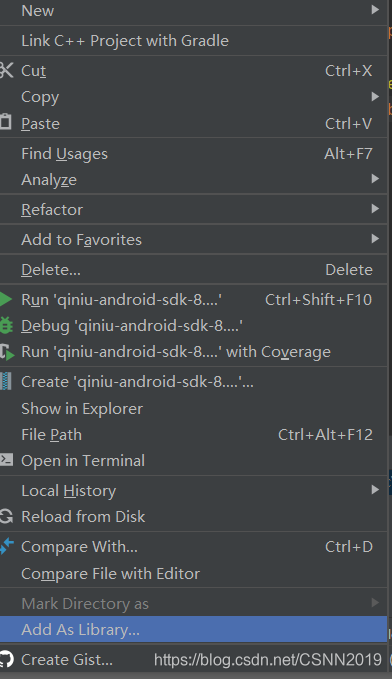392x679 pixels.
Task: Expand the Local History submenu arrow
Action: 375,490
